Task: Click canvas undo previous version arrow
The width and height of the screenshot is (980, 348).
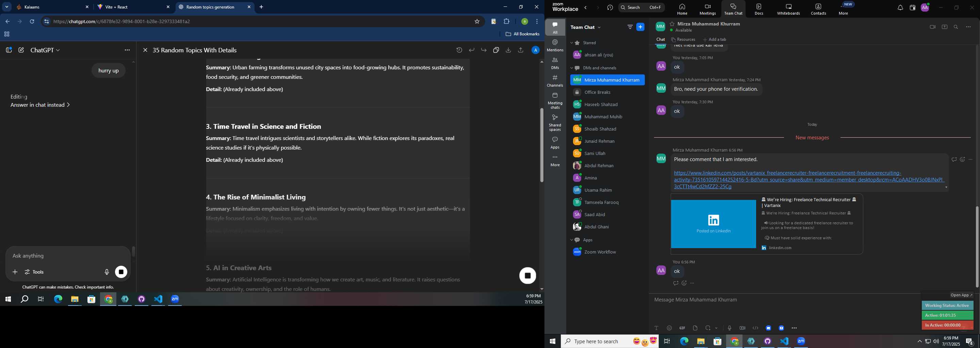Action: [472, 50]
